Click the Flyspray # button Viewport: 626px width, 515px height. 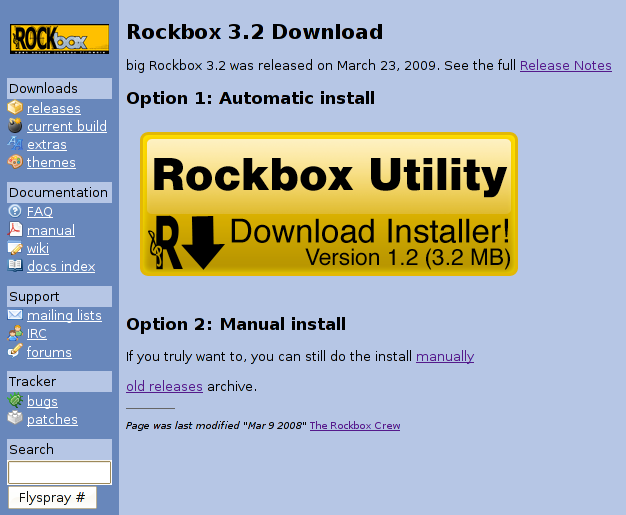click(x=52, y=497)
